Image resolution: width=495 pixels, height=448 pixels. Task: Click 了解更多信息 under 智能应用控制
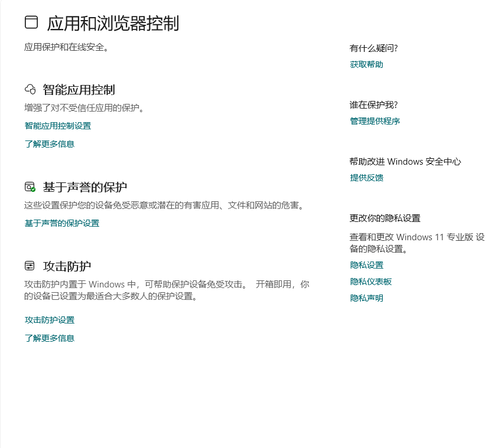pos(49,144)
